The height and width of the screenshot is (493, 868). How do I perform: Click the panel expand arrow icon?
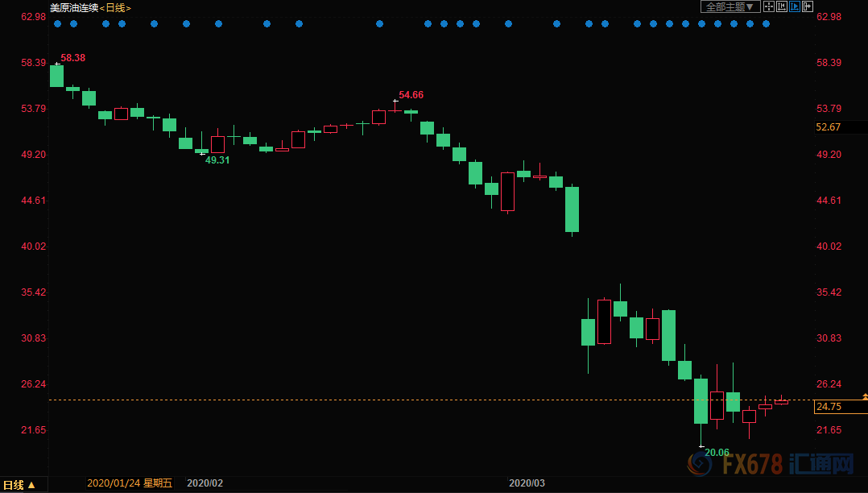point(807,6)
